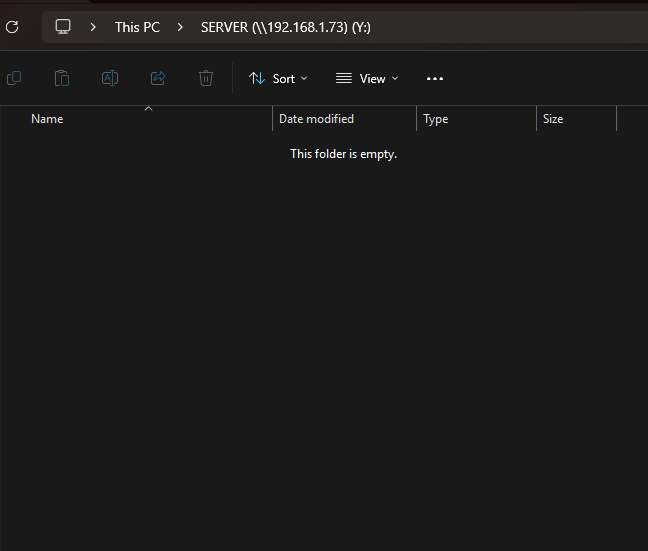Sort by the Size column header

pos(577,119)
